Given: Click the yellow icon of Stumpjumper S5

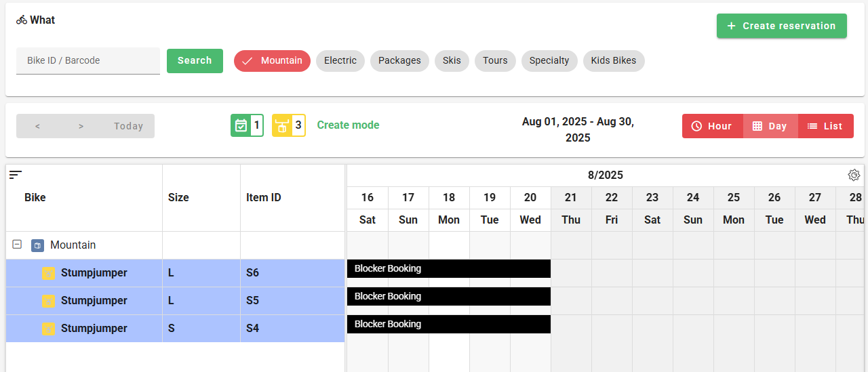Looking at the screenshot, I should 48,301.
